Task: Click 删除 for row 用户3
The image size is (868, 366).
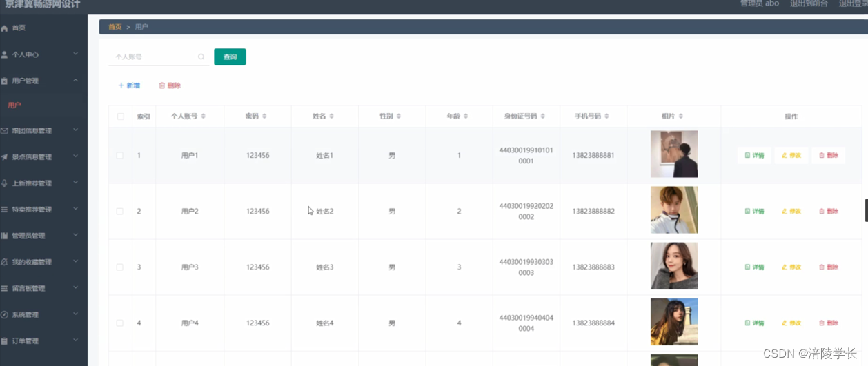Action: 828,267
